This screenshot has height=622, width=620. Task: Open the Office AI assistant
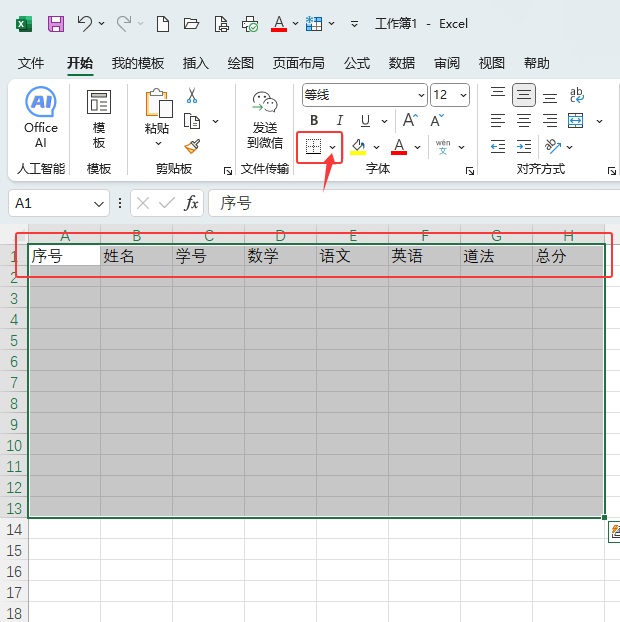coord(40,118)
